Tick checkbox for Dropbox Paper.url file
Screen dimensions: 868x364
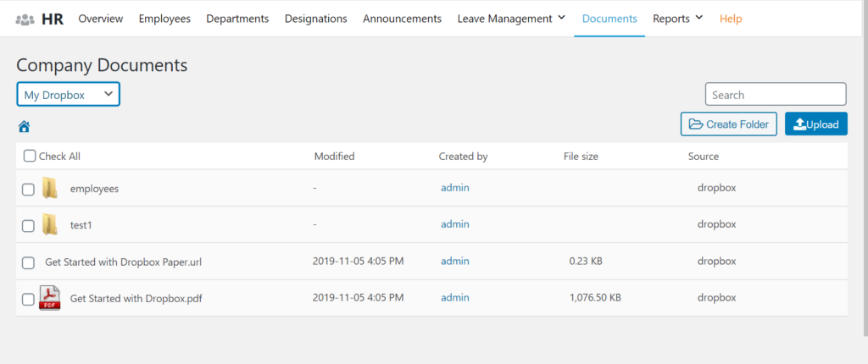click(x=28, y=262)
